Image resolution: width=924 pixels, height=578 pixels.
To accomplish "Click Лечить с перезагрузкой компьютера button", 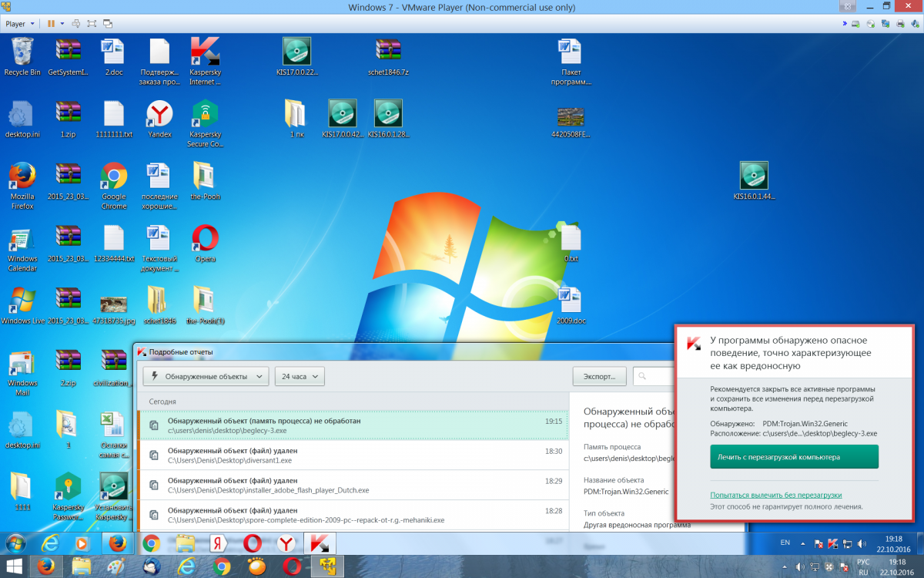I will click(x=794, y=456).
